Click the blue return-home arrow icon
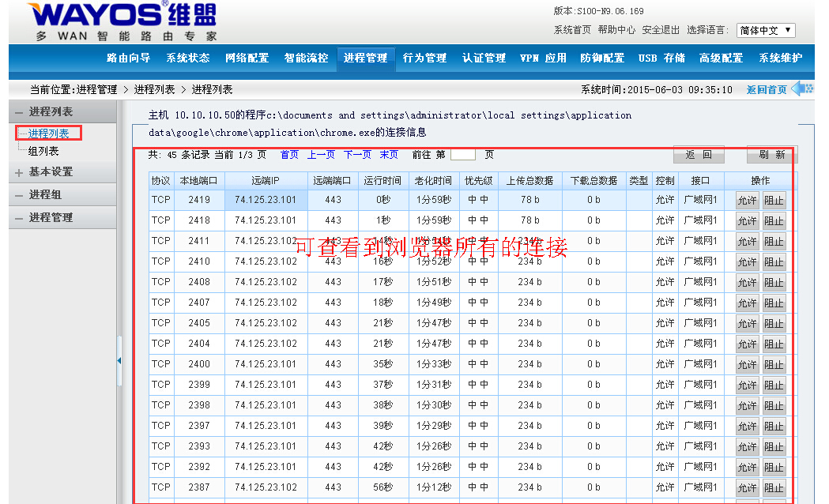This screenshot has width=829, height=504. 803,88
